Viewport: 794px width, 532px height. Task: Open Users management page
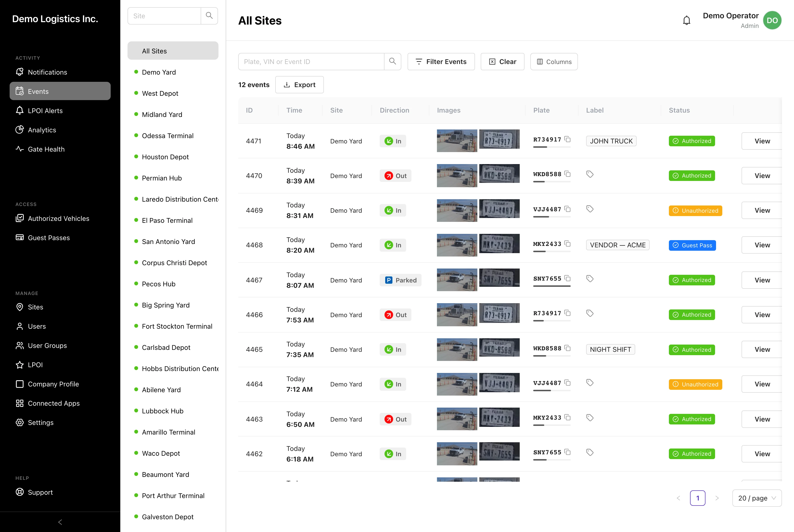60,326
